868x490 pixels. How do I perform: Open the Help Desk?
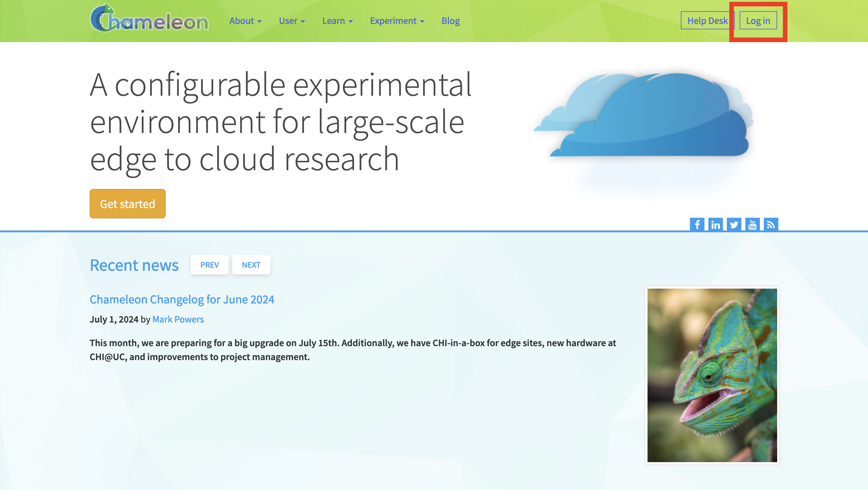(x=707, y=21)
